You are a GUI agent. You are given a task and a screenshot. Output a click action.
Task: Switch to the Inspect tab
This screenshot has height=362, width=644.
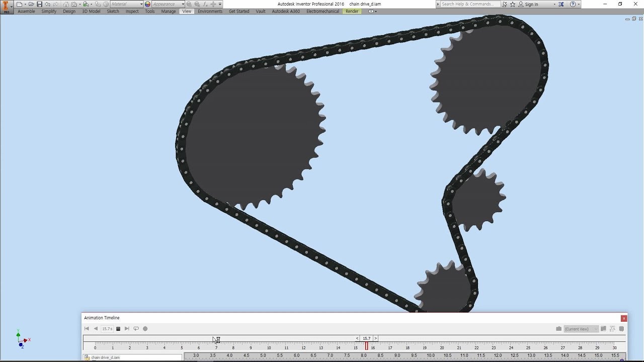(x=132, y=11)
